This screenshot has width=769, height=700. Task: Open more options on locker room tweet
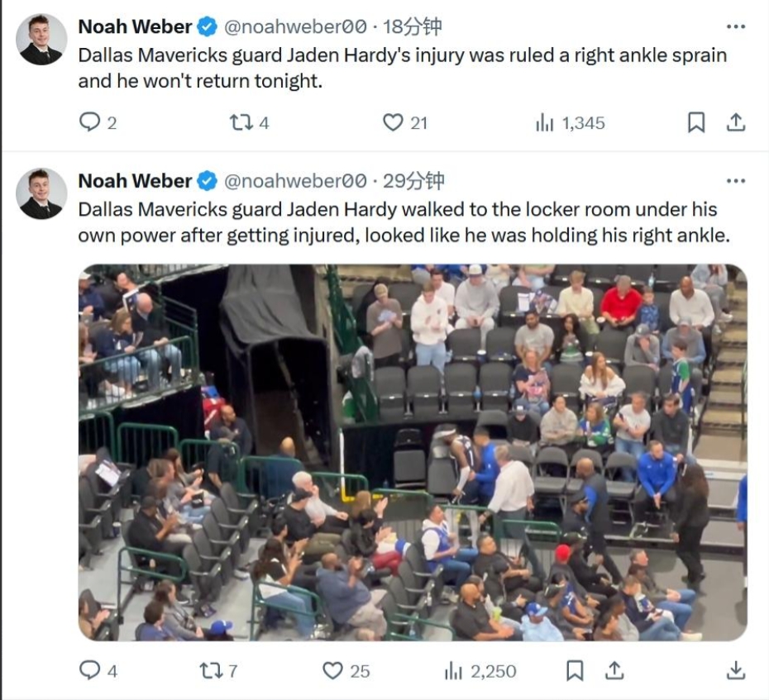click(x=736, y=181)
